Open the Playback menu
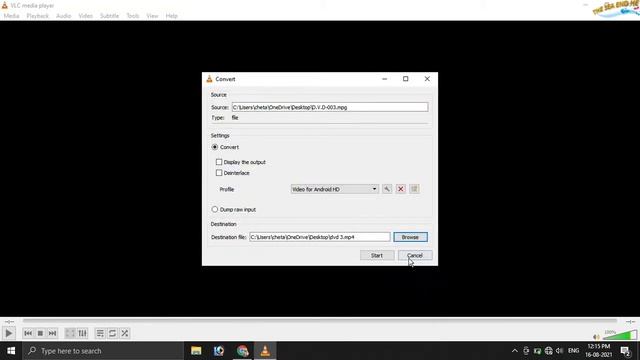Viewport: 640px width, 360px height. coord(38,16)
